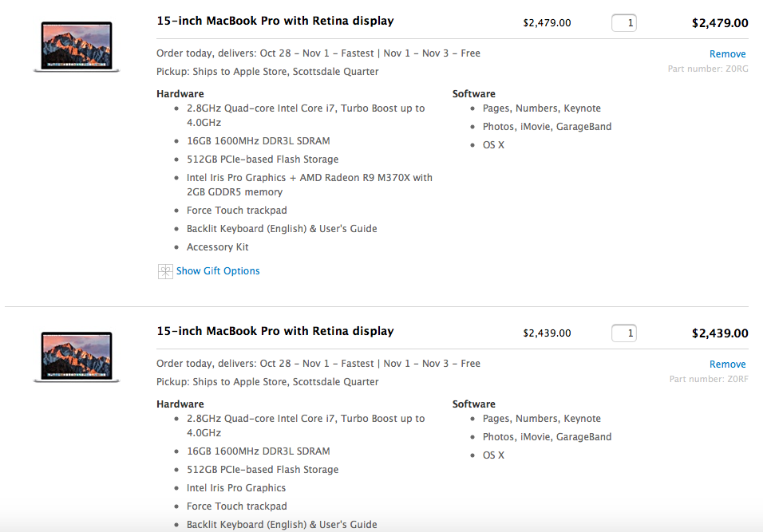763x532 pixels.
Task: Click quantity field for the $2,439.00 MacBook
Action: (624, 333)
